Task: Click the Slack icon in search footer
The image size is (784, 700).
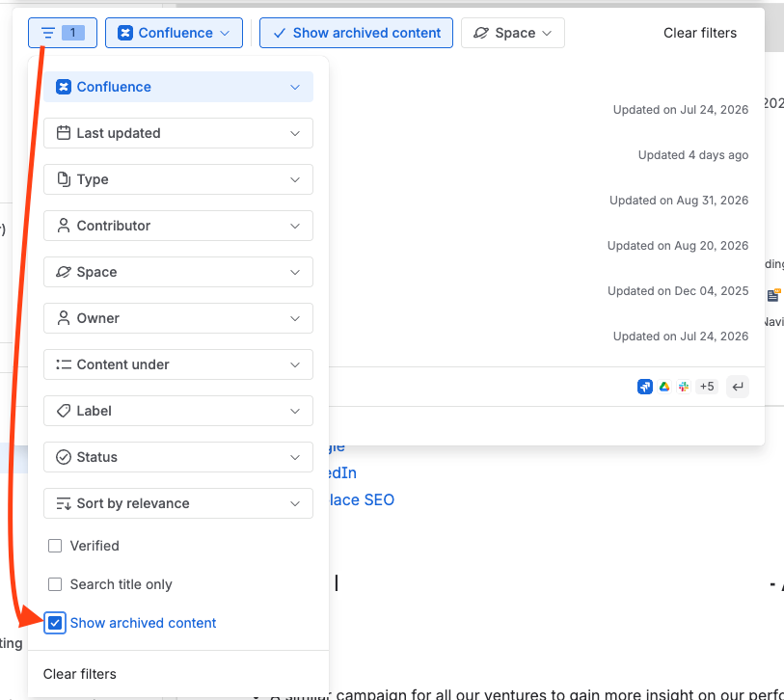Action: click(684, 387)
